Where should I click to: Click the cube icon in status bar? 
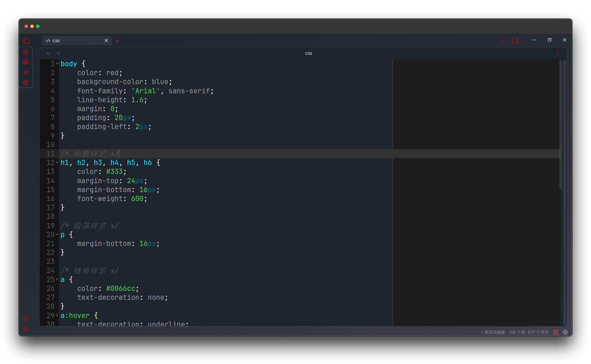pyautogui.click(x=565, y=332)
